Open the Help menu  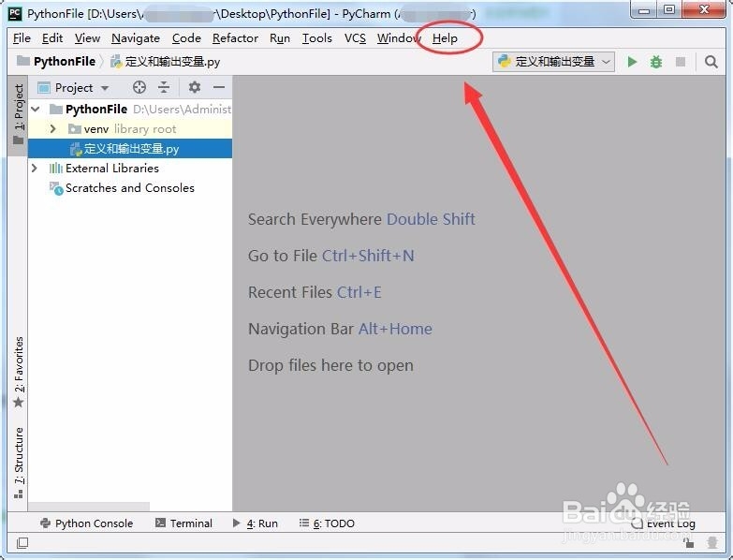click(x=445, y=38)
